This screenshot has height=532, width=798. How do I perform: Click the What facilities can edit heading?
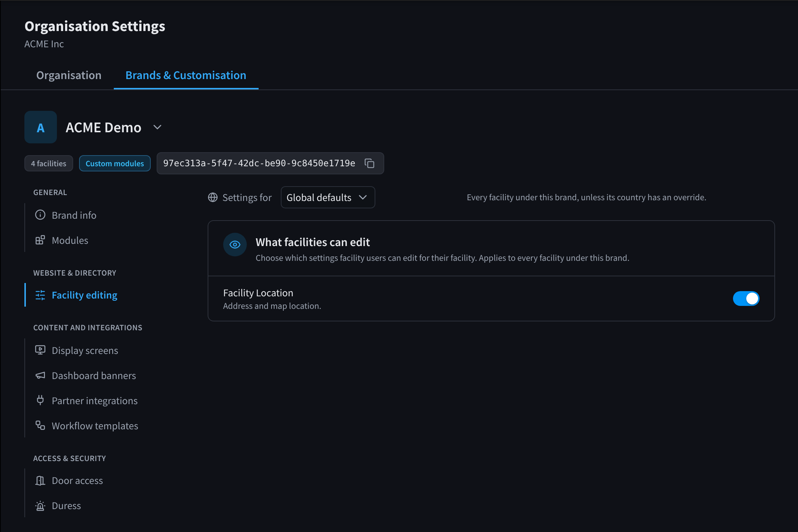click(313, 242)
